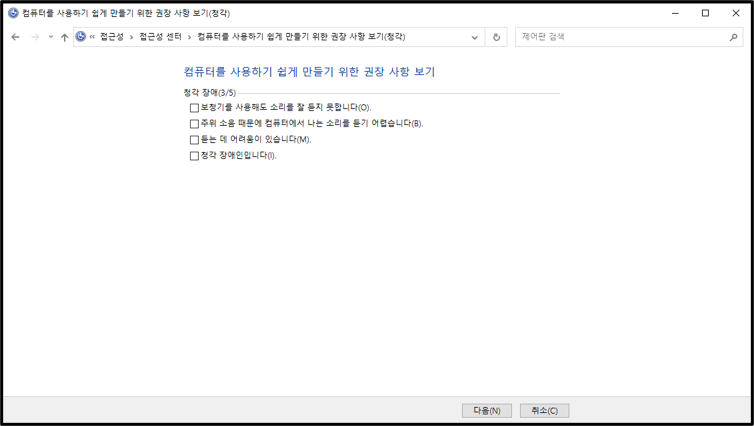Click the current page breadcrumb 권장 사항 보기(청각)
Viewport: 754px width, 426px height.
[302, 37]
